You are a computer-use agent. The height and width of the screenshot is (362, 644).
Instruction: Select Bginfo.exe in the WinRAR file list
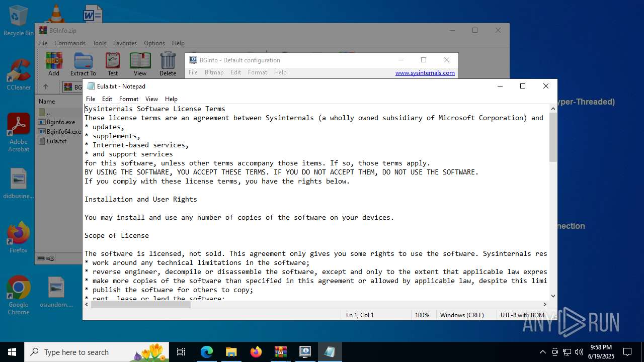[x=57, y=122]
